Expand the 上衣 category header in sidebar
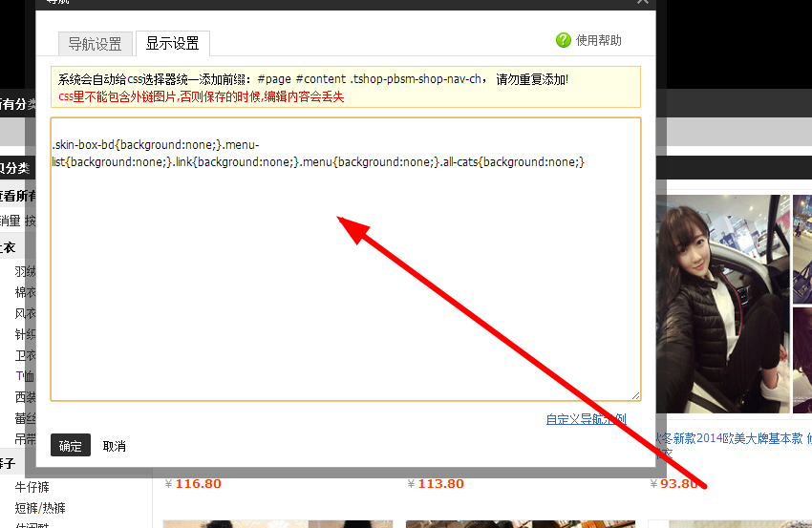 coord(8,248)
